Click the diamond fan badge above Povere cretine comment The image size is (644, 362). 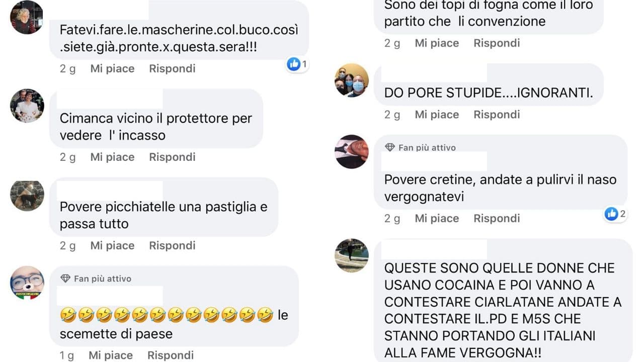(390, 147)
